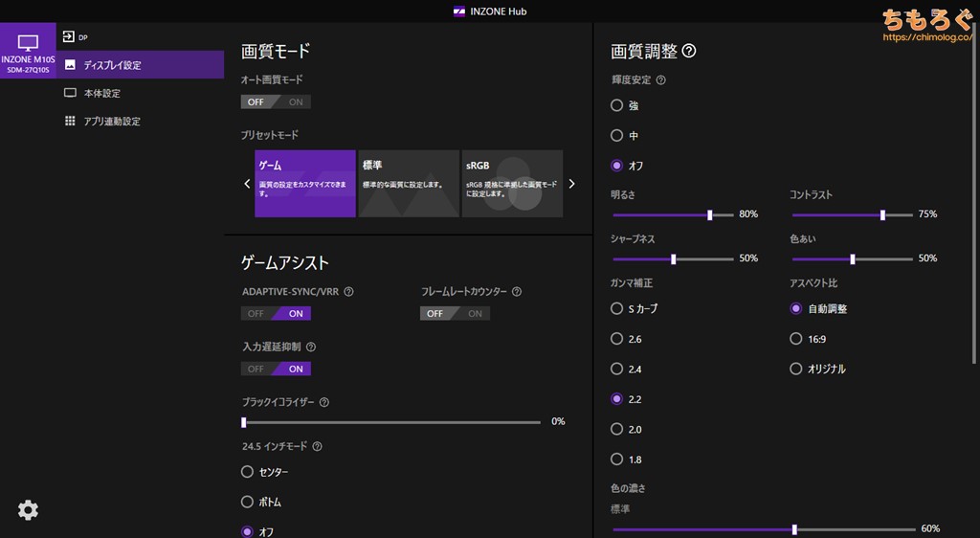Select gamma 2.4 radio button
Viewport: 980px width, 538px height.
[617, 369]
